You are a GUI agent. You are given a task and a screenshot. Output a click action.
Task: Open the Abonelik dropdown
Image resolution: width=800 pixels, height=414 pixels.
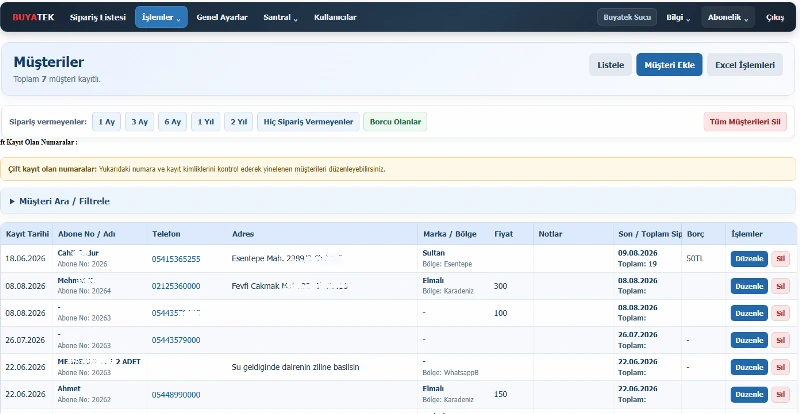coord(728,17)
